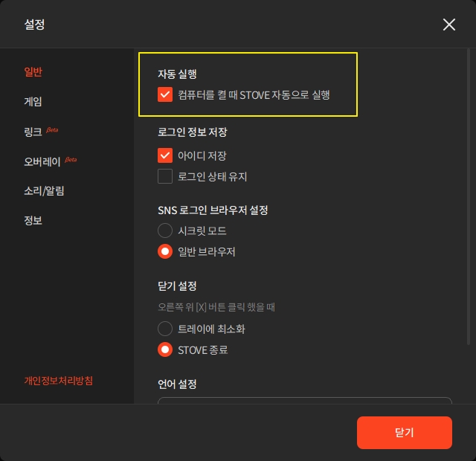This screenshot has height=461, width=476.
Task: Click the 닫기 설정 section heading
Action: click(x=177, y=286)
